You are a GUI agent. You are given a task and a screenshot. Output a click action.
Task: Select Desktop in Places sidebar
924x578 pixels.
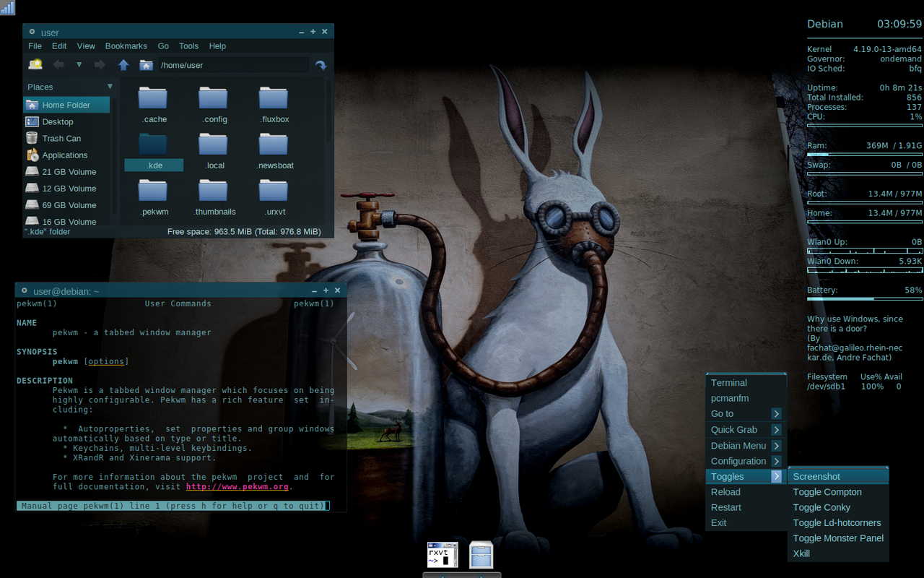pyautogui.click(x=66, y=121)
